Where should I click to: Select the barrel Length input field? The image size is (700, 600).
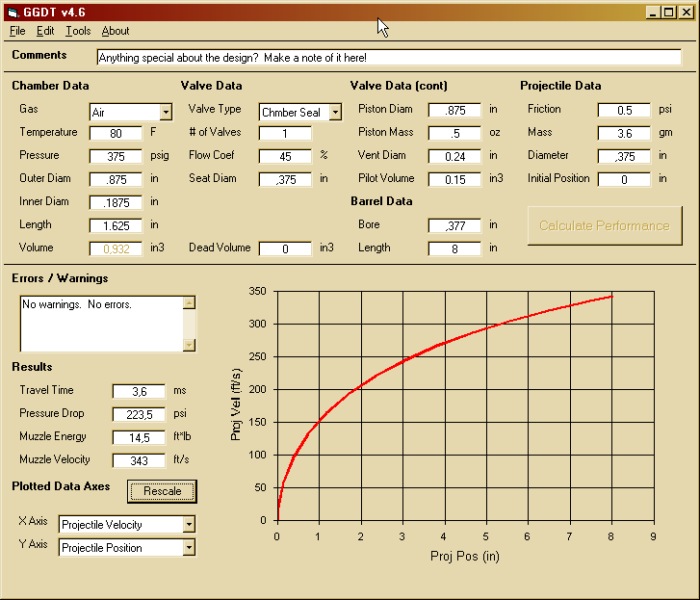(x=454, y=248)
